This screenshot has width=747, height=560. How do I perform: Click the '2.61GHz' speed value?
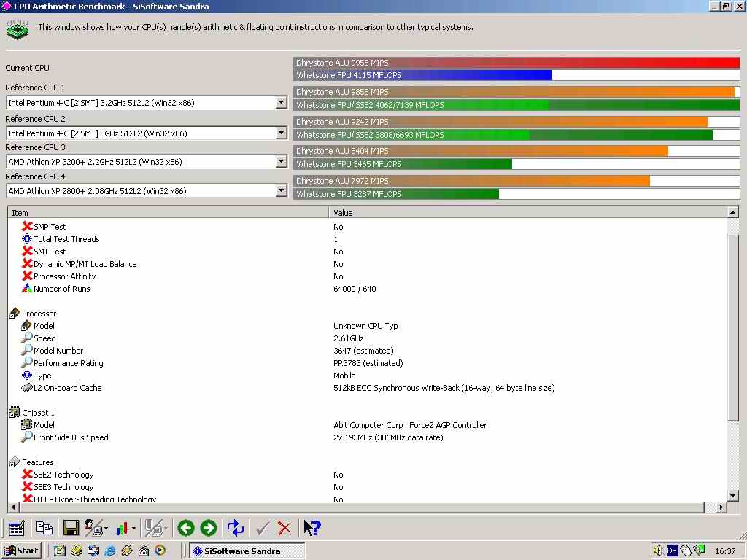click(348, 338)
